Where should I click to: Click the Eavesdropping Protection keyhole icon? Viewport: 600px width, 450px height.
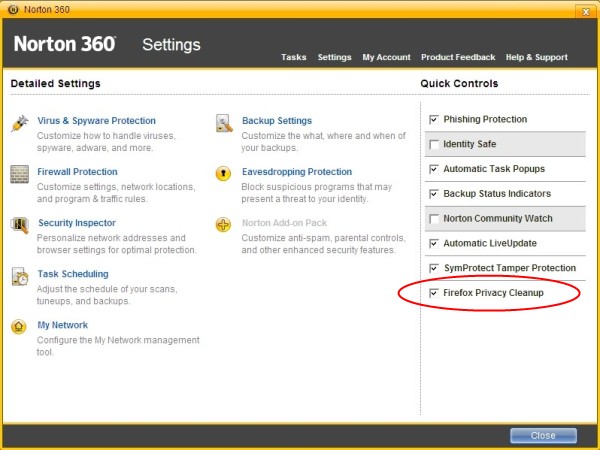pyautogui.click(x=223, y=173)
